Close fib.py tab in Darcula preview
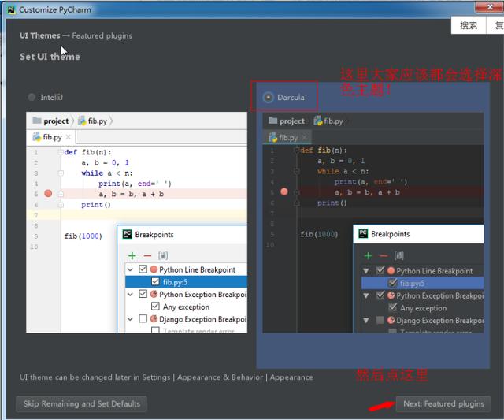 [305, 137]
